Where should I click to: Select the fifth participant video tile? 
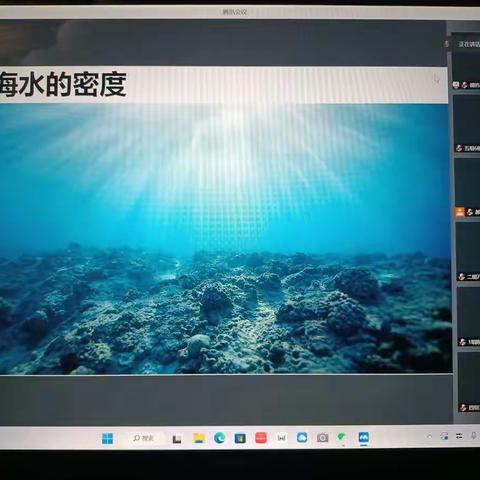pos(469,316)
